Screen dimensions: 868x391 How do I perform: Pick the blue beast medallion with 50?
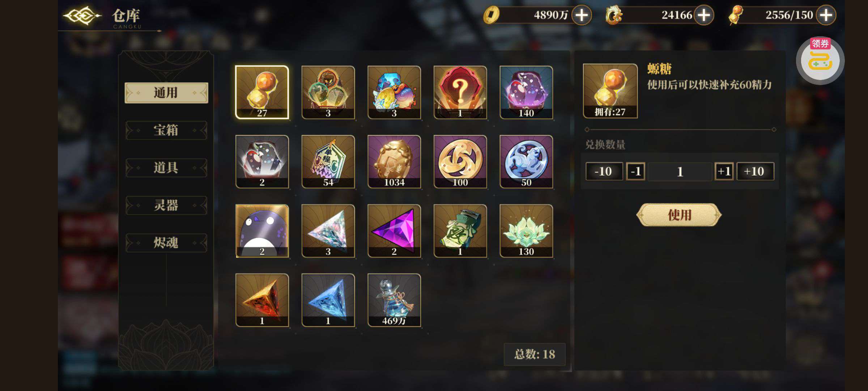coord(526,162)
